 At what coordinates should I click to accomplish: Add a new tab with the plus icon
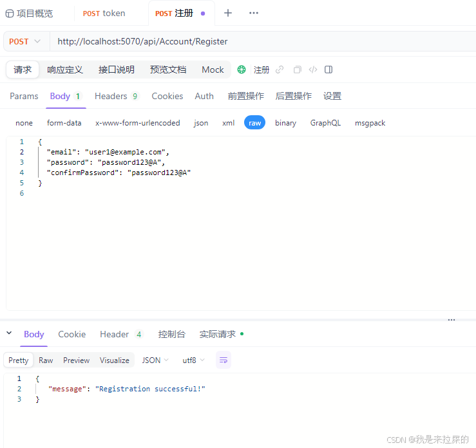coord(227,13)
